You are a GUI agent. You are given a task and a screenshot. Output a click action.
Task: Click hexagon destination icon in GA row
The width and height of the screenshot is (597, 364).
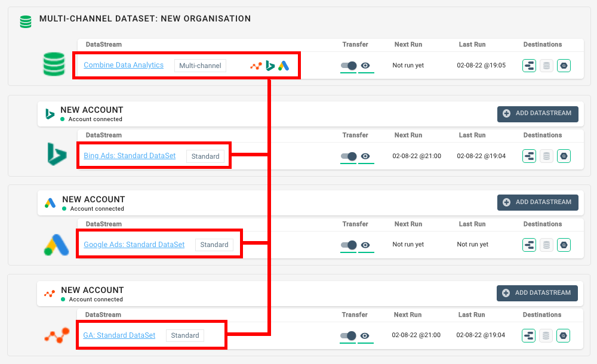point(563,335)
